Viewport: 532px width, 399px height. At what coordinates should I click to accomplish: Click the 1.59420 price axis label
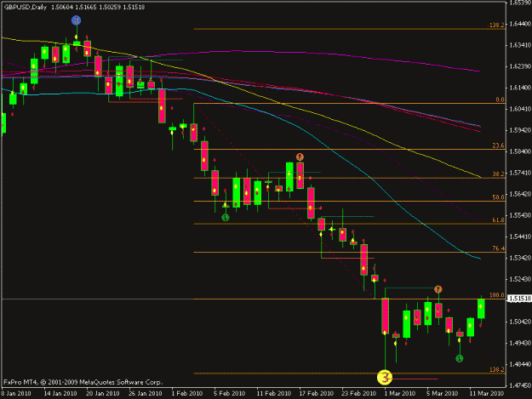pyautogui.click(x=519, y=130)
